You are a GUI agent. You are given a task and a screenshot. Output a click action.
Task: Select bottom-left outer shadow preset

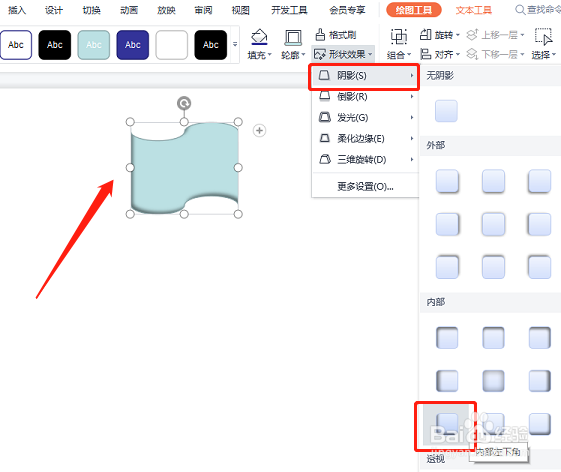[447, 267]
